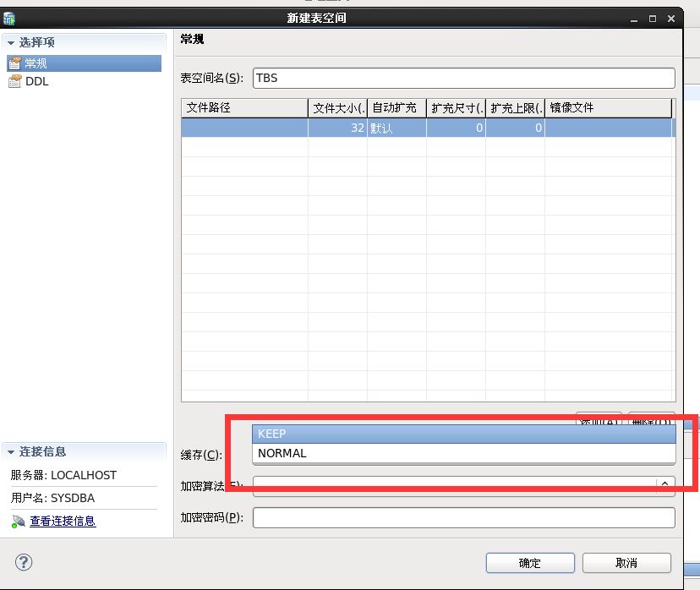Click the 确定 button
Viewport: 700px width, 590px height.
(x=530, y=563)
